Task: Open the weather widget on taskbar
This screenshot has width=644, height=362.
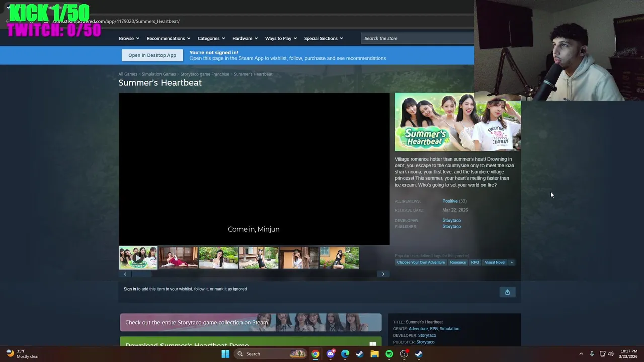Action: pyautogui.click(x=22, y=354)
